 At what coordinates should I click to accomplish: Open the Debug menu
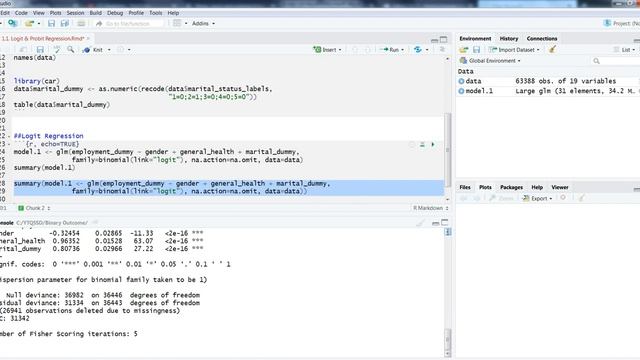[x=115, y=13]
